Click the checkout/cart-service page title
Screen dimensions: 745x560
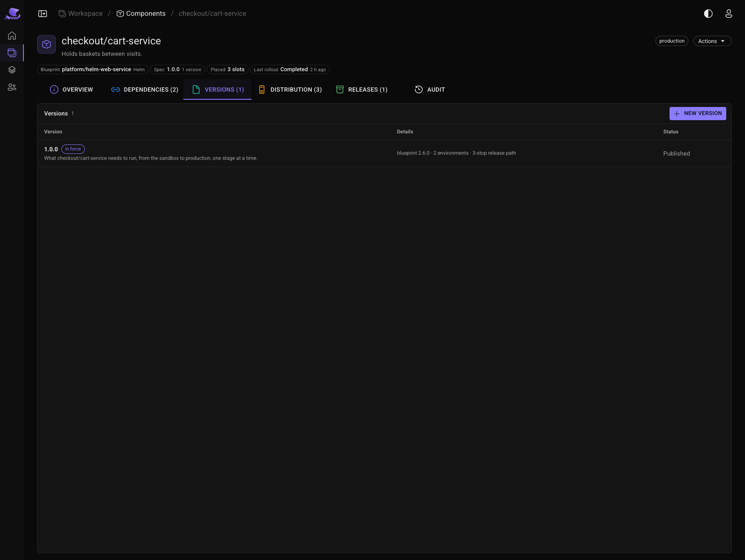pos(111,41)
